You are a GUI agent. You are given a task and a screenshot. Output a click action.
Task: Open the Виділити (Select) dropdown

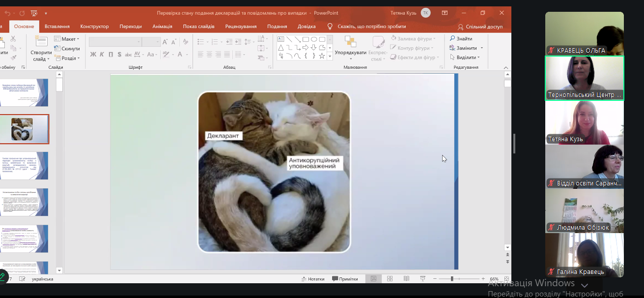click(464, 58)
